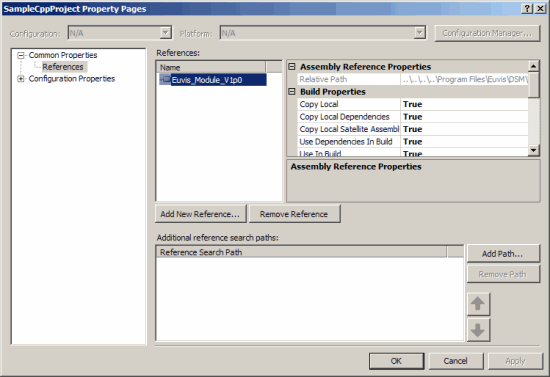The height and width of the screenshot is (377, 550).
Task: Close the Property Pages dialog
Action: [x=541, y=9]
